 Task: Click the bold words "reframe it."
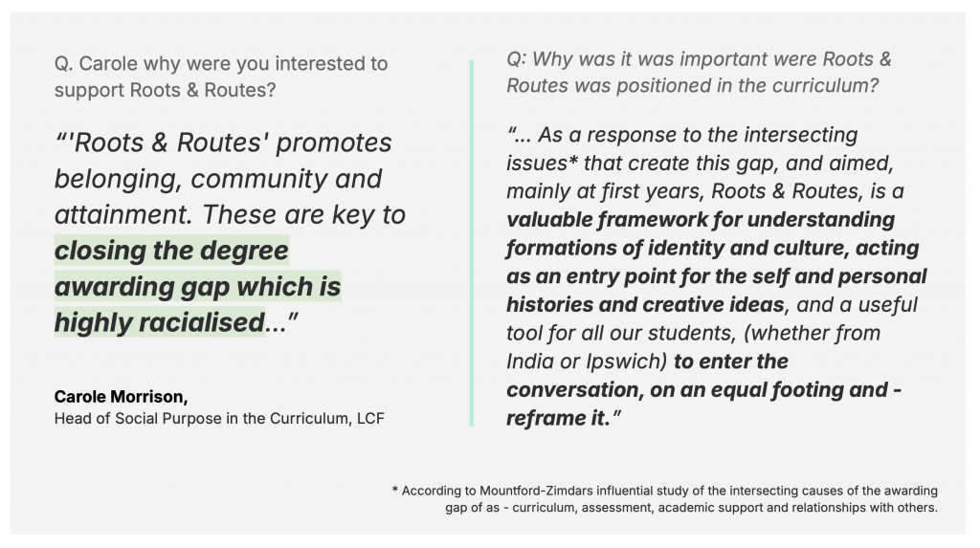(x=558, y=418)
